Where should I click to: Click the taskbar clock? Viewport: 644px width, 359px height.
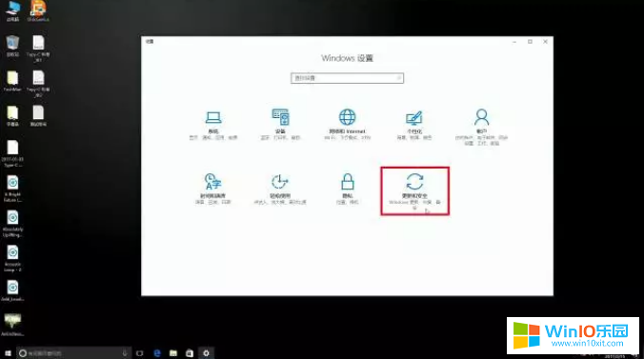tap(614, 356)
